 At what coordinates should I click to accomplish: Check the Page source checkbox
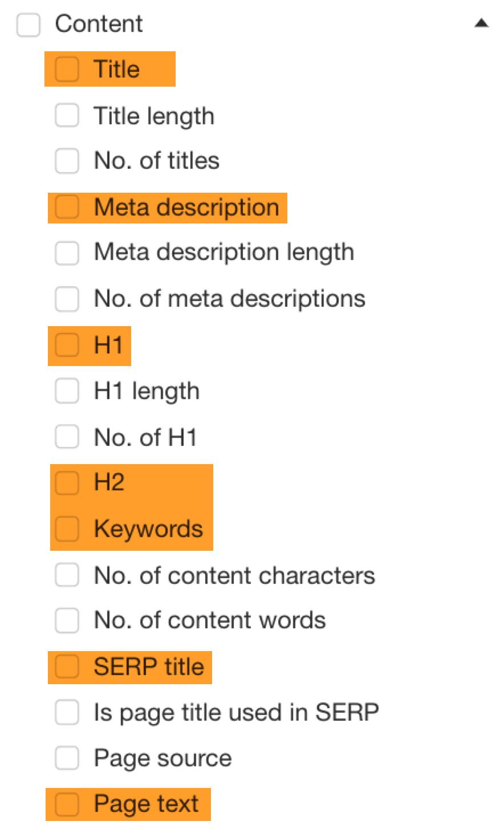click(x=67, y=758)
